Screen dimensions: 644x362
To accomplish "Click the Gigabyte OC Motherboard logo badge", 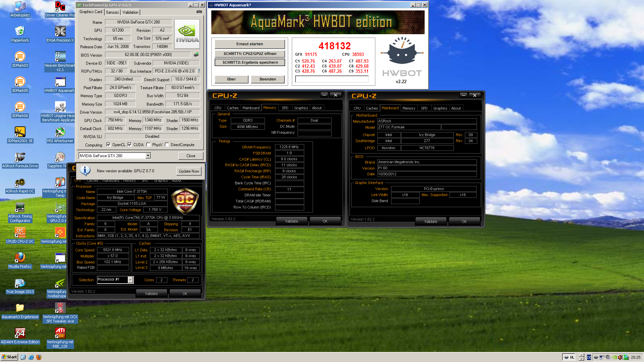I will tap(185, 201).
